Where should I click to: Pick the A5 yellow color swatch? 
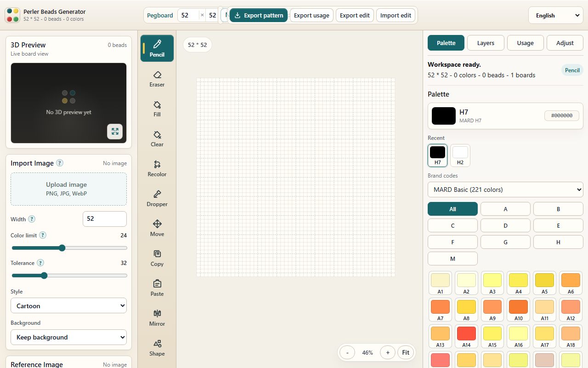point(544,283)
